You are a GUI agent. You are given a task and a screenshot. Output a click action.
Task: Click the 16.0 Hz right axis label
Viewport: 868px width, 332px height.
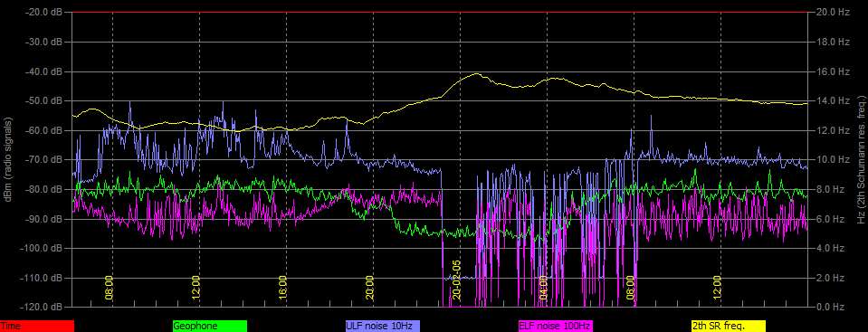(833, 71)
